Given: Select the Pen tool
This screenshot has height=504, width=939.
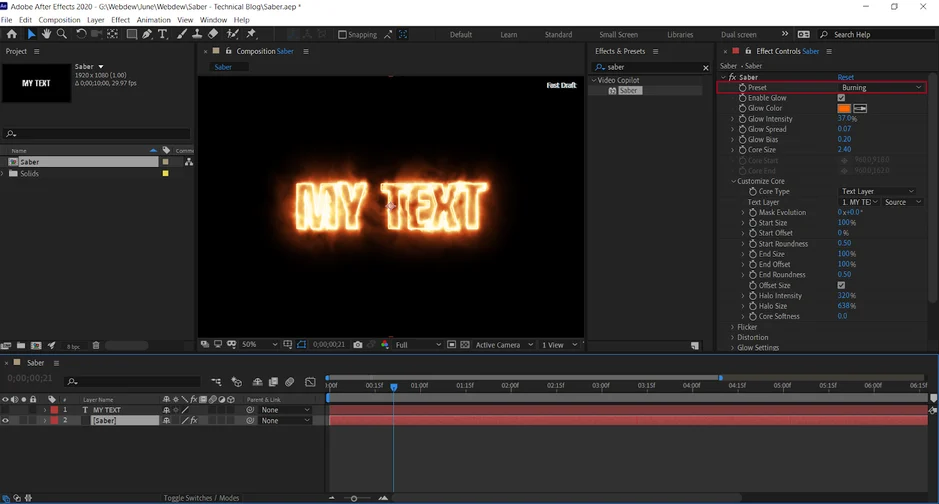Looking at the screenshot, I should click(x=147, y=34).
